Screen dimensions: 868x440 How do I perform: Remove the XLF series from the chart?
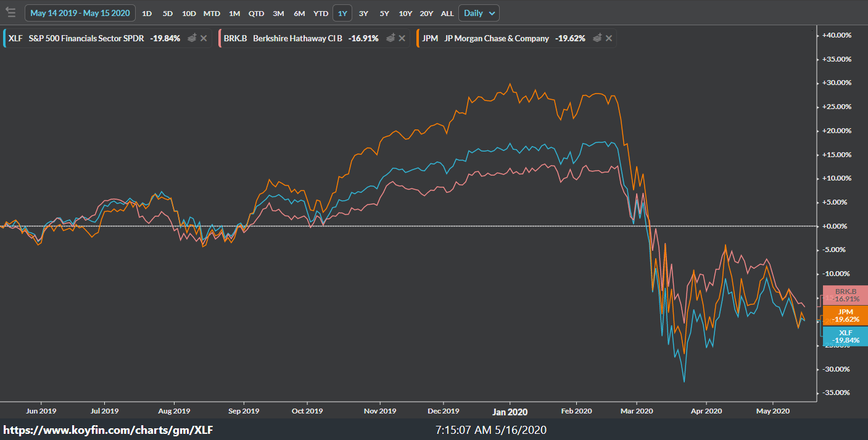204,38
